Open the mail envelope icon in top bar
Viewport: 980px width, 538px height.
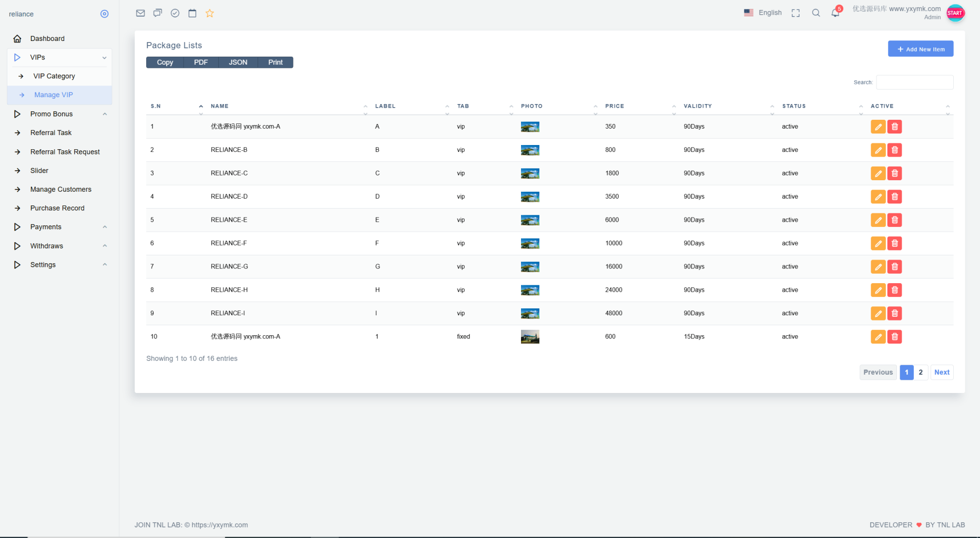tap(140, 13)
